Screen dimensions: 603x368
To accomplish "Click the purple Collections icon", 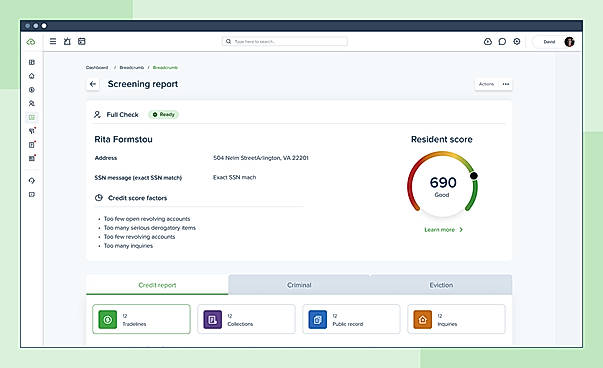I will tap(213, 320).
